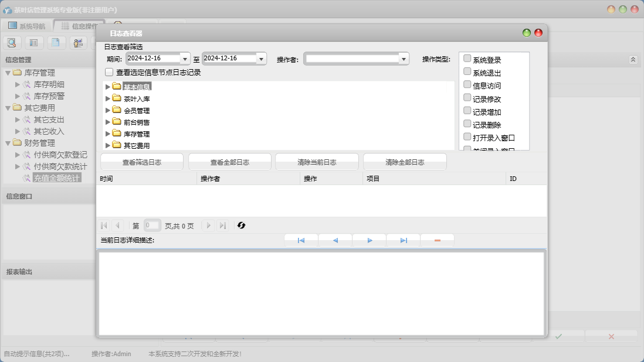The width and height of the screenshot is (644, 362).
Task: Click the page number input field
Action: tap(152, 226)
